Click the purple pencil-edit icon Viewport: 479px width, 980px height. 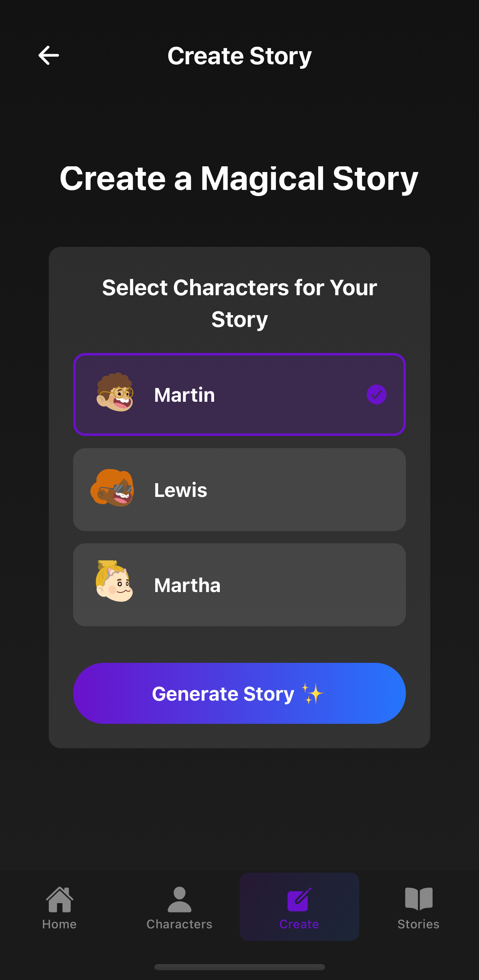click(x=299, y=899)
